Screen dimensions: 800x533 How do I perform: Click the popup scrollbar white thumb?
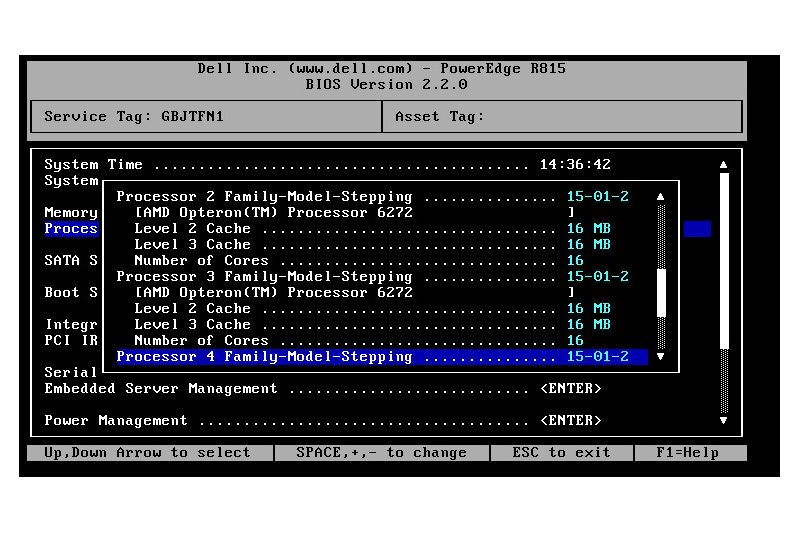pos(661,293)
